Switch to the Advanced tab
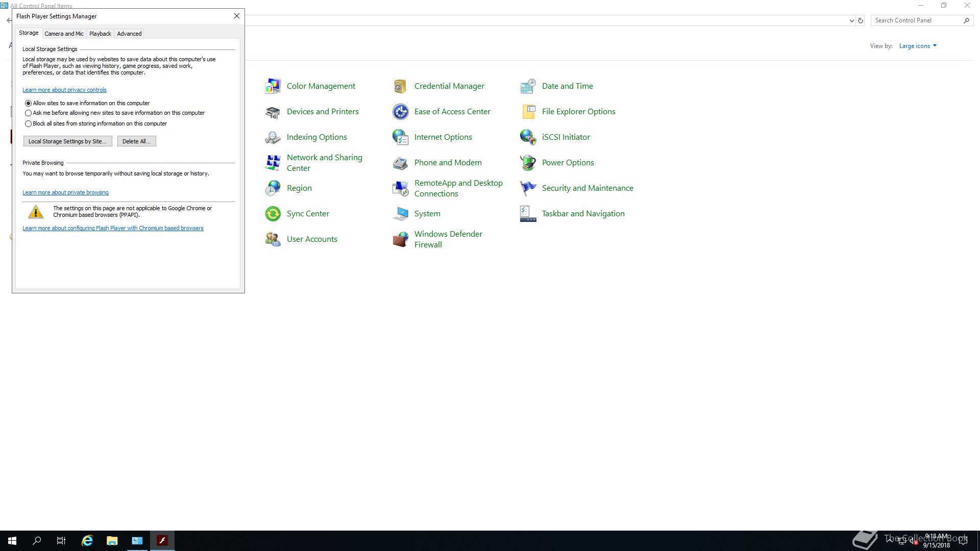The height and width of the screenshot is (551, 980). [129, 34]
